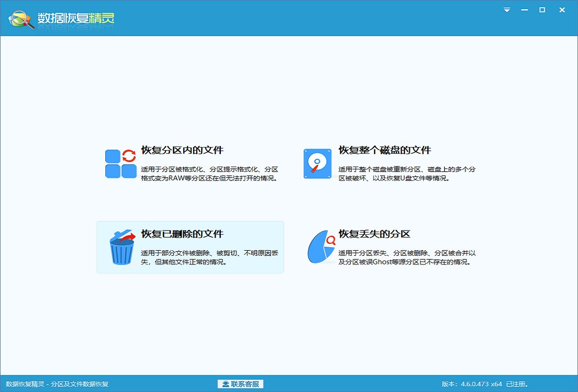This screenshot has width=578, height=392.
Task: Minimize the window
Action: [524, 10]
